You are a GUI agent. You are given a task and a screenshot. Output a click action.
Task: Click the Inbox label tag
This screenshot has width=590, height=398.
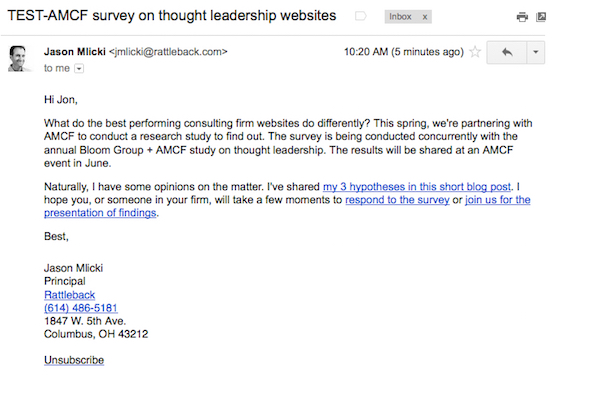click(400, 17)
